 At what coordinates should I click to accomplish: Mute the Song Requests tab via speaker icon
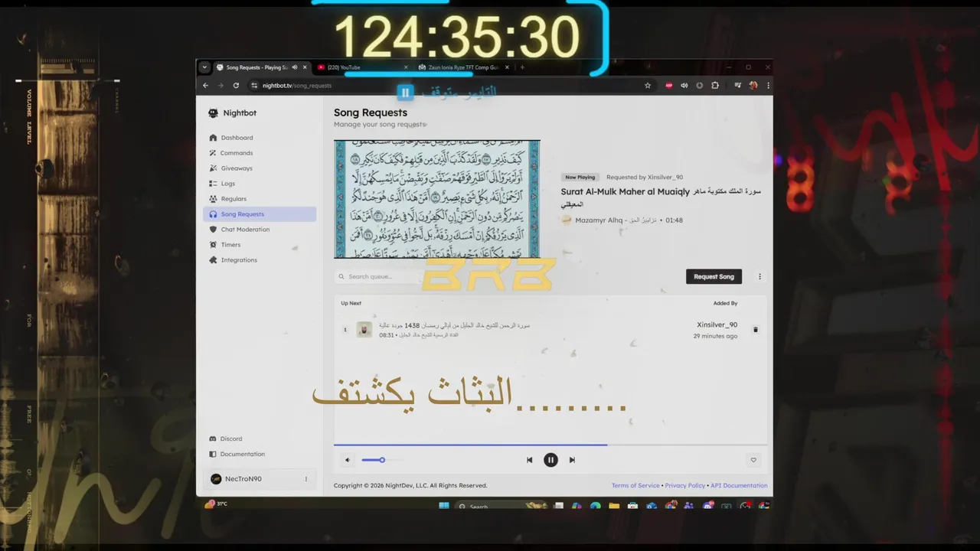(295, 67)
